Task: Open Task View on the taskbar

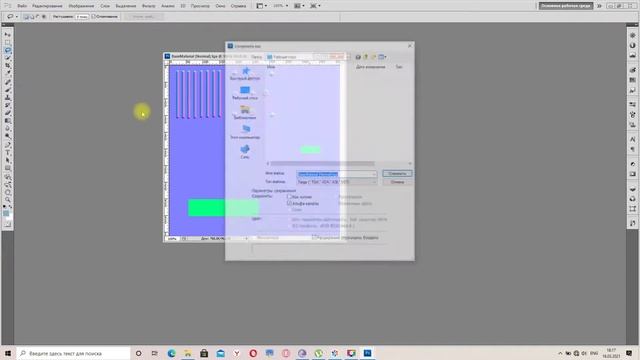Action: [x=155, y=353]
